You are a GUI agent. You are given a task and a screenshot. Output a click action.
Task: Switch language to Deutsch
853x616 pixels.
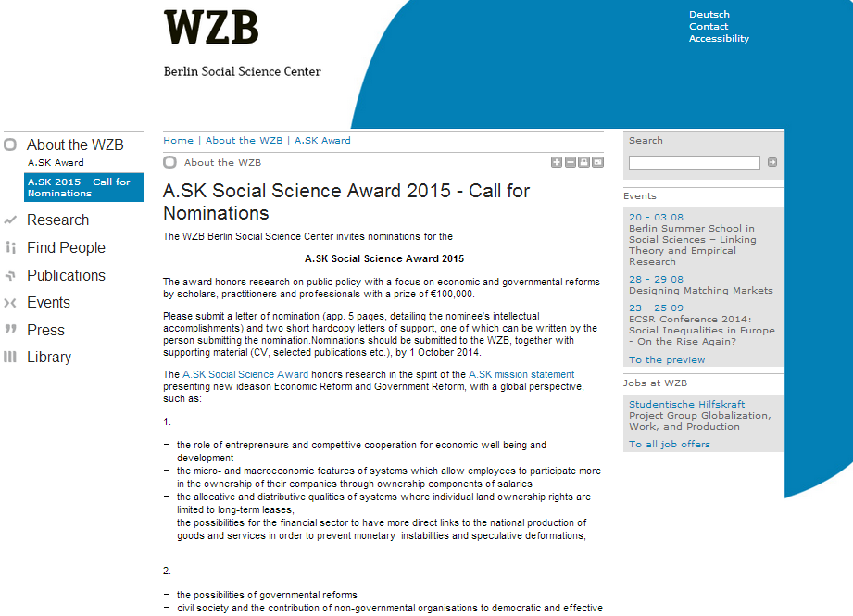(709, 15)
